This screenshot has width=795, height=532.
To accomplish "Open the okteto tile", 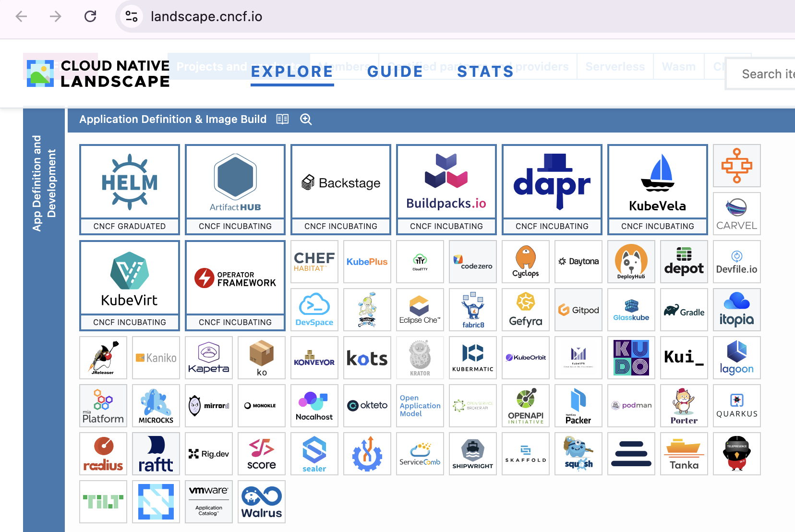I will point(367,406).
